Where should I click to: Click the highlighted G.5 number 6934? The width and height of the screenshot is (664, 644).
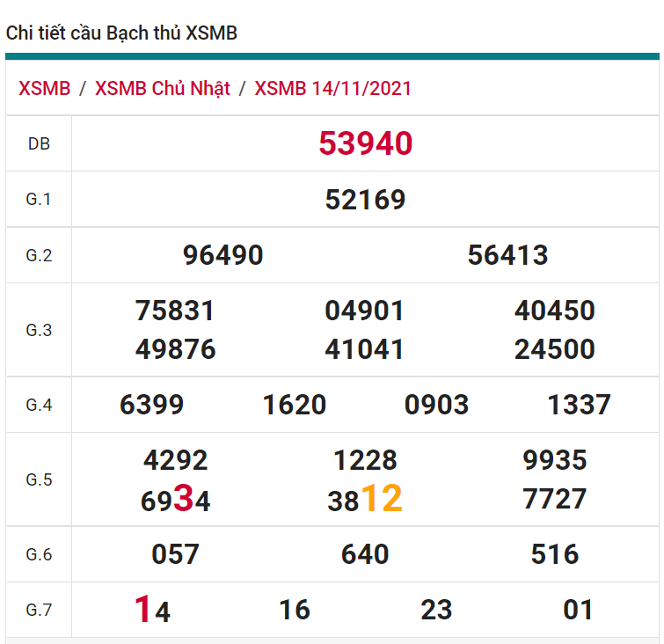tap(176, 500)
